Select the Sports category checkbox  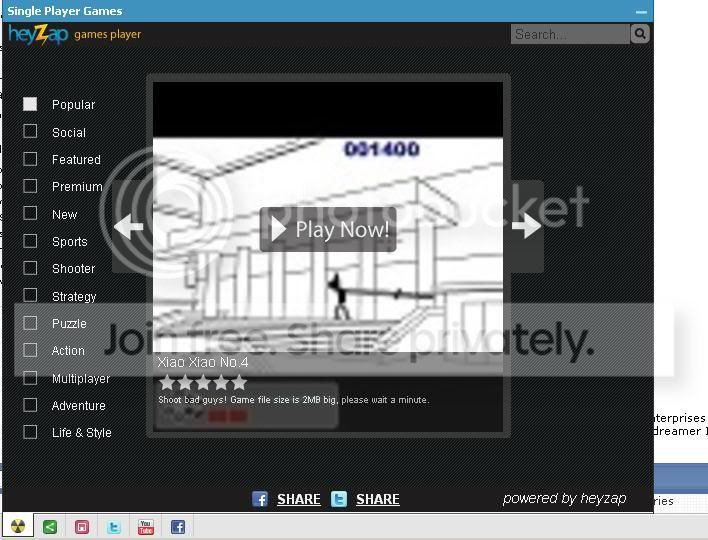click(x=30, y=241)
